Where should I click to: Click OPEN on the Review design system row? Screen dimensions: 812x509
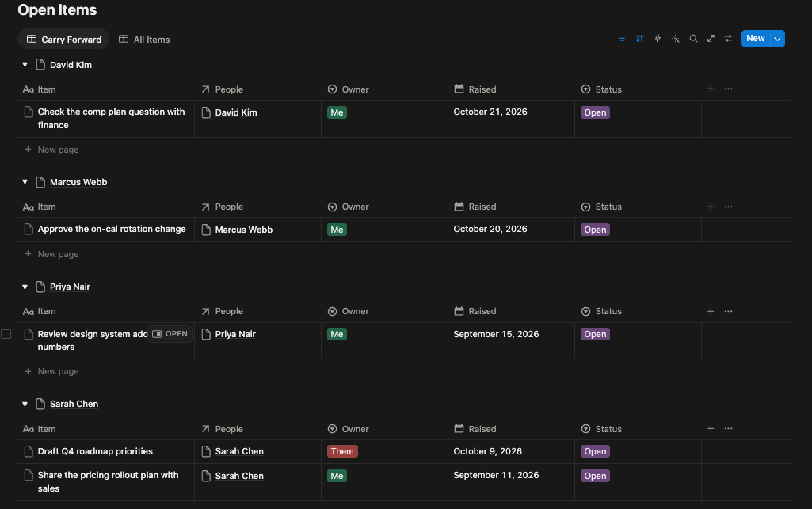pos(170,334)
